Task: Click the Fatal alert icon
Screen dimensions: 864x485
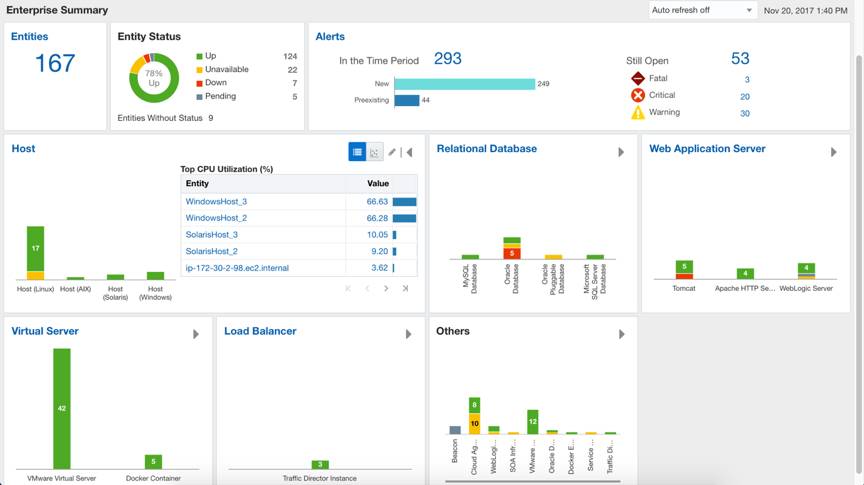Action: (638, 78)
